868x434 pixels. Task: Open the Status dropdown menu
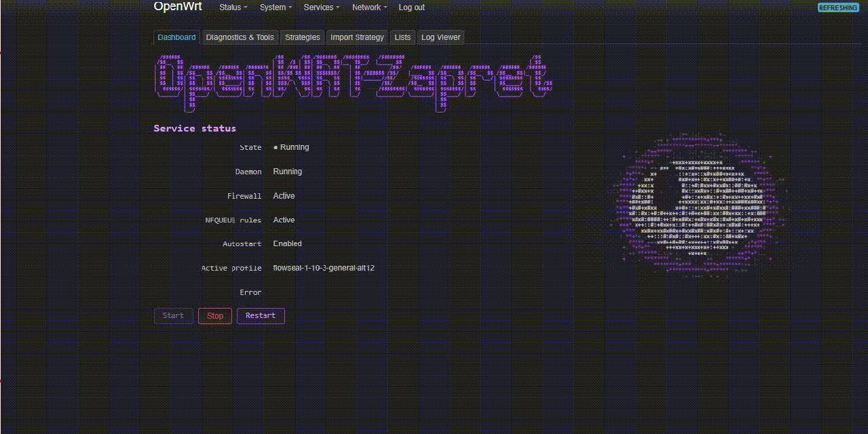click(233, 7)
